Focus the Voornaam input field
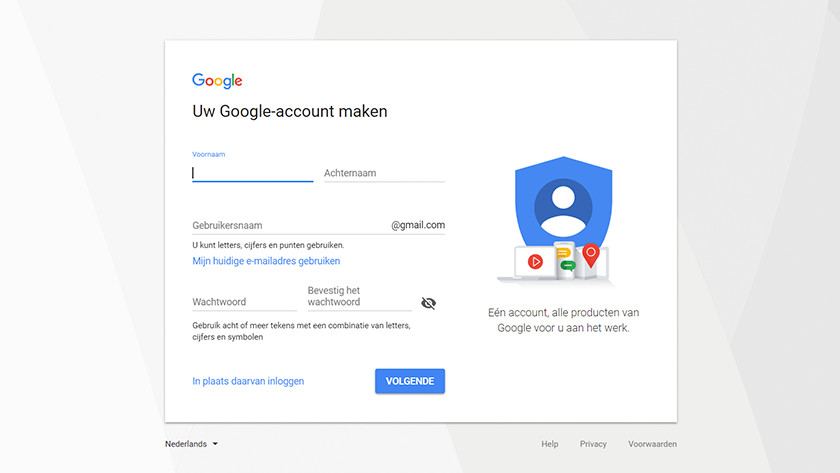840x473 pixels. [x=252, y=173]
